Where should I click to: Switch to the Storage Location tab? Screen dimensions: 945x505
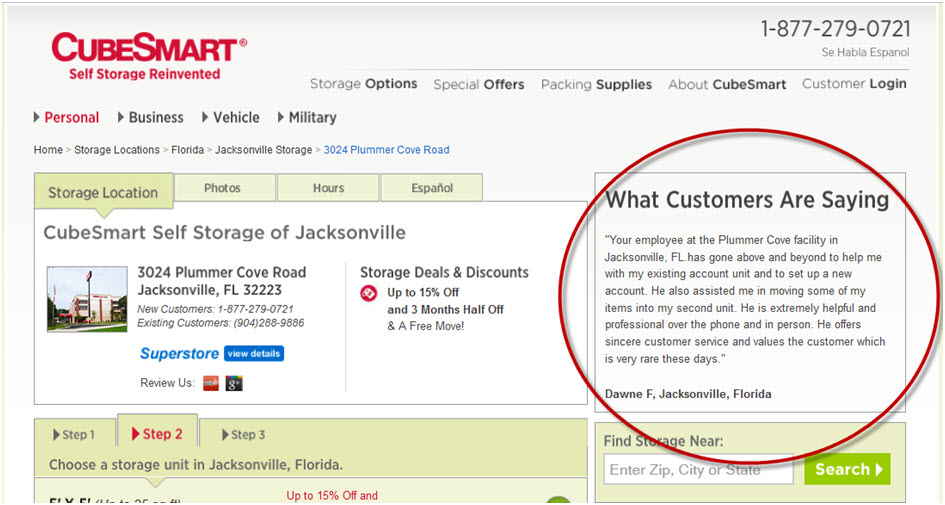(x=104, y=192)
